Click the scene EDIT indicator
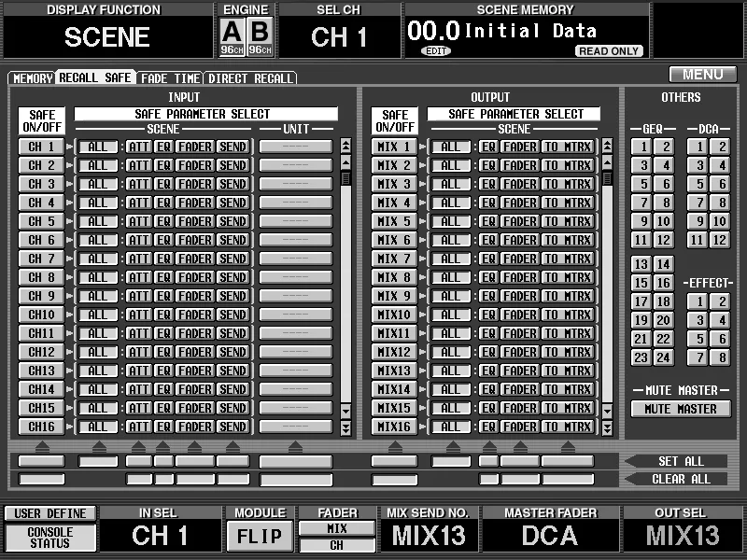747x560 pixels. (436, 51)
